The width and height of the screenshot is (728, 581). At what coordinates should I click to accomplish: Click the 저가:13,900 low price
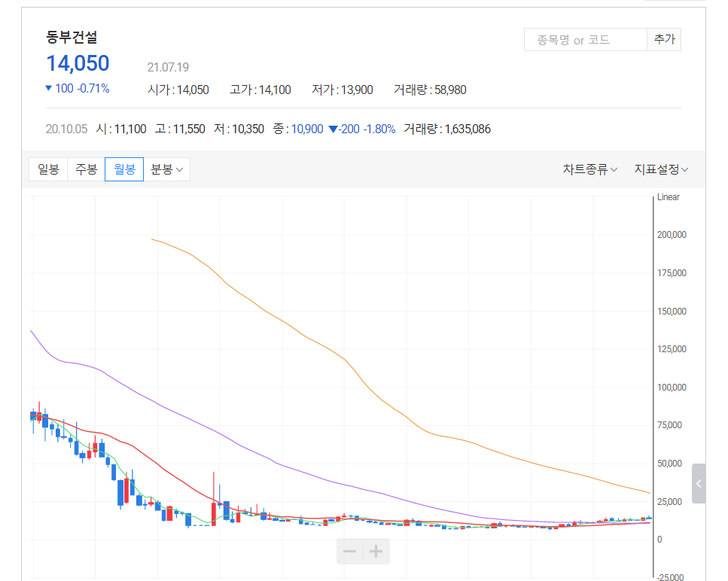coord(343,90)
